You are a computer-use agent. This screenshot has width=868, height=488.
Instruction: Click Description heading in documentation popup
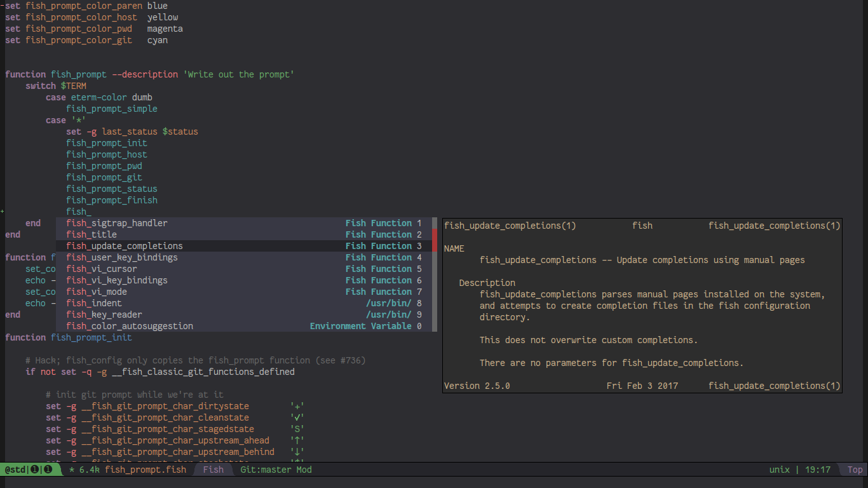tap(487, 283)
